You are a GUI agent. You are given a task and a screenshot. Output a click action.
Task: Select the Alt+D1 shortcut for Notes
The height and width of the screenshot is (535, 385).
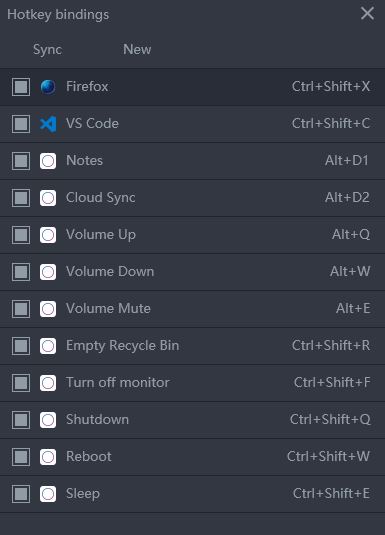(347, 160)
